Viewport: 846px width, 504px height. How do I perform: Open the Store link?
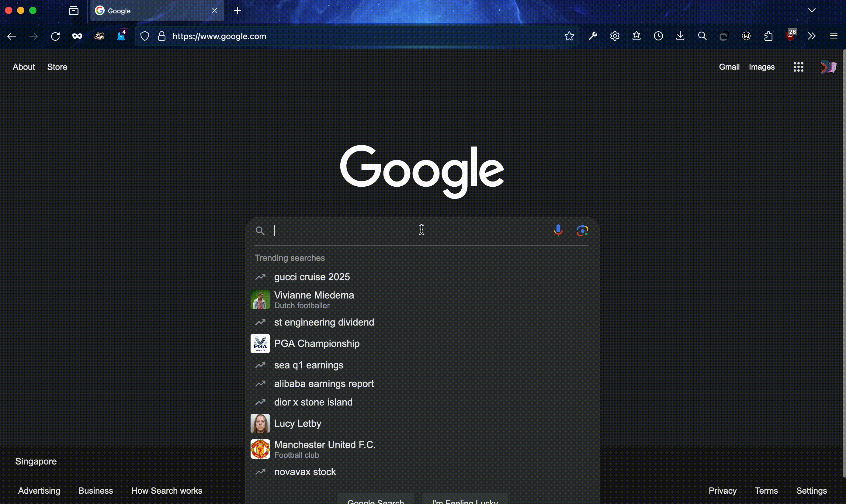point(57,67)
